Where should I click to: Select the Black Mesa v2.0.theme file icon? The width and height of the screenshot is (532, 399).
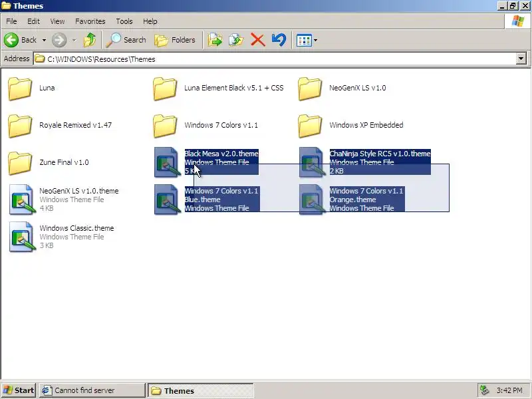click(167, 162)
